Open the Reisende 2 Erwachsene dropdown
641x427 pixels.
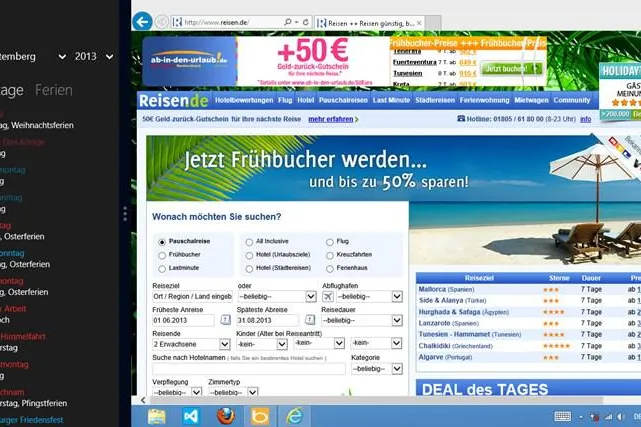click(x=191, y=344)
